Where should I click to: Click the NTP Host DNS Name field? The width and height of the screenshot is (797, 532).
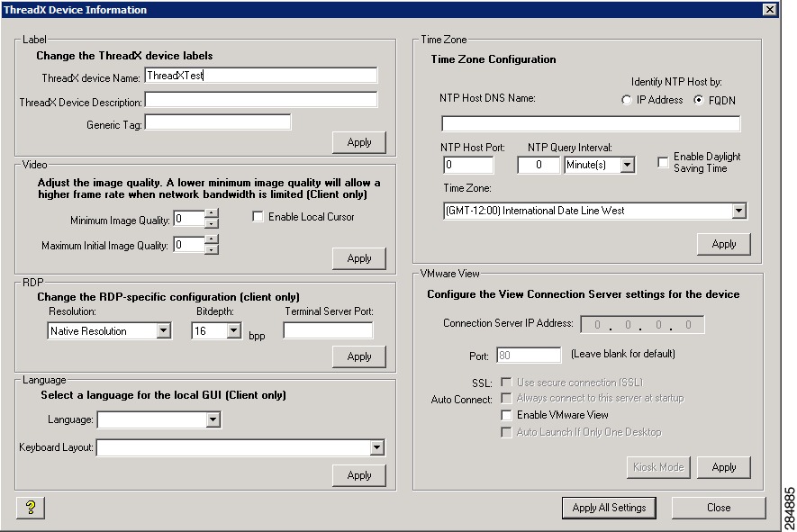[591, 123]
